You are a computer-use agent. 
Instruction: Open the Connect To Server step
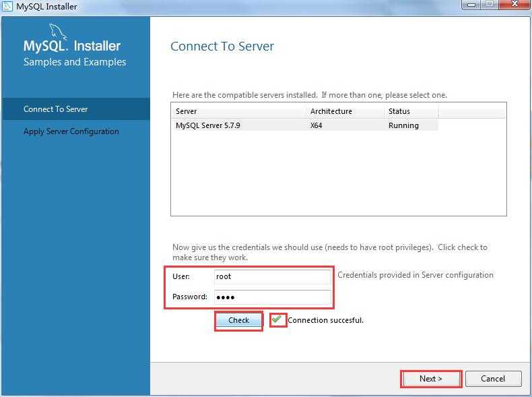[76, 109]
